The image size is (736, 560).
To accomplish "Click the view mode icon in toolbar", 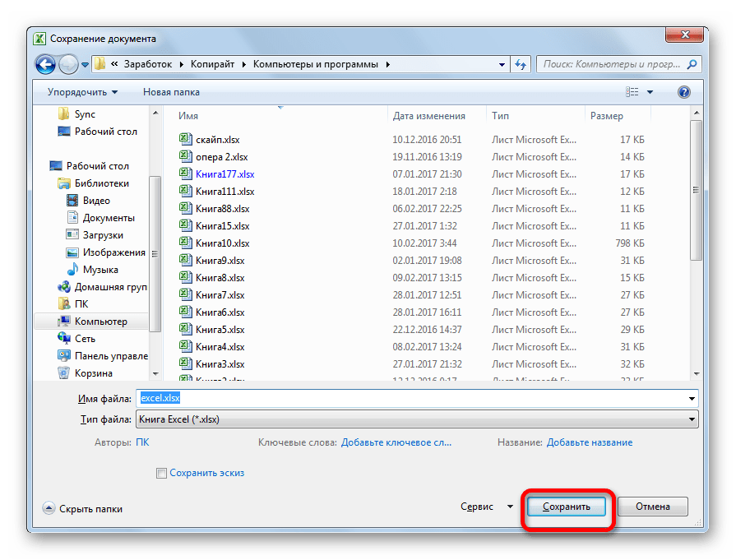I will (x=632, y=92).
